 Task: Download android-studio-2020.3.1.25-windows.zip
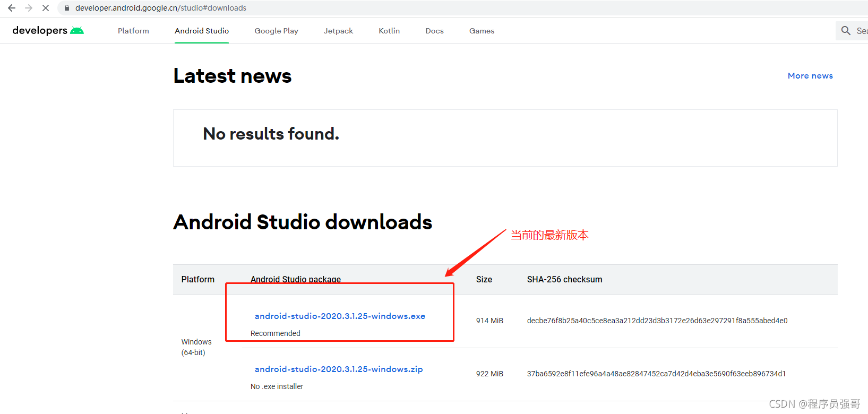point(339,369)
